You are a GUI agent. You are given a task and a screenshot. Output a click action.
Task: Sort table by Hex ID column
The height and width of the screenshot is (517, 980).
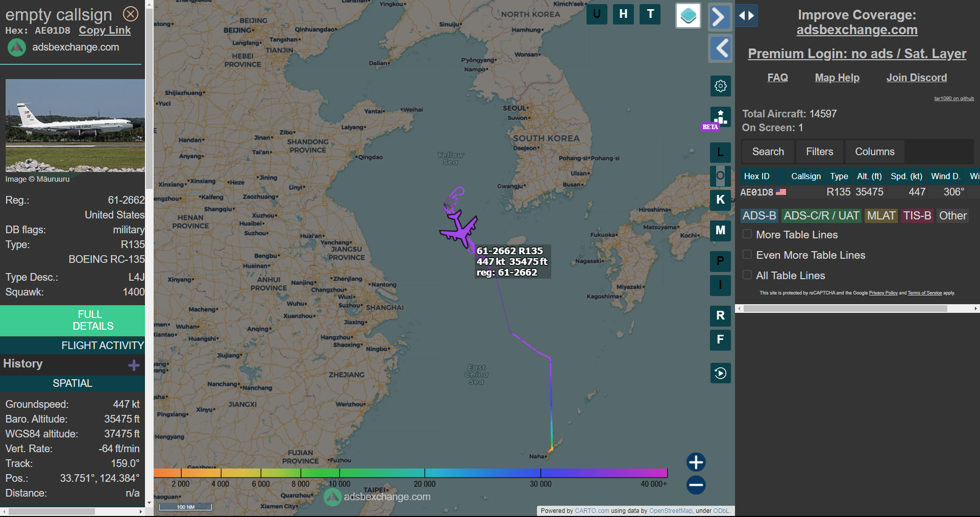756,176
